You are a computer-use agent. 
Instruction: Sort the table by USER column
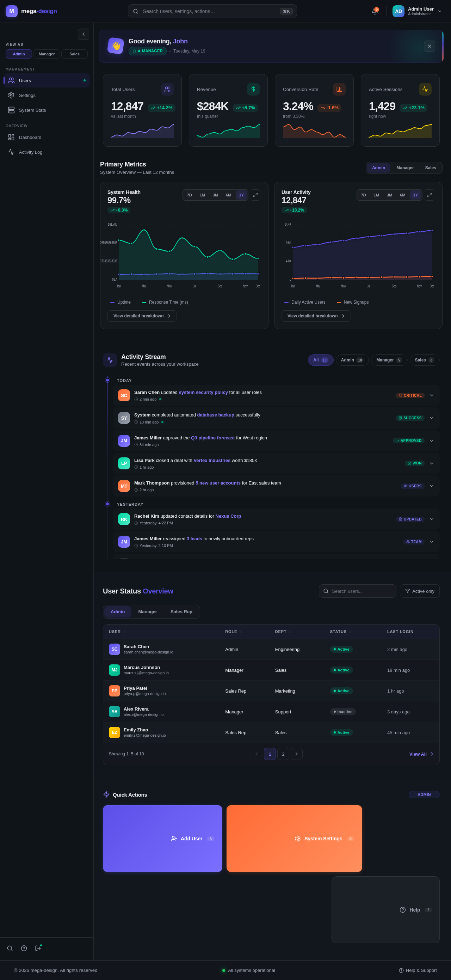117,632
